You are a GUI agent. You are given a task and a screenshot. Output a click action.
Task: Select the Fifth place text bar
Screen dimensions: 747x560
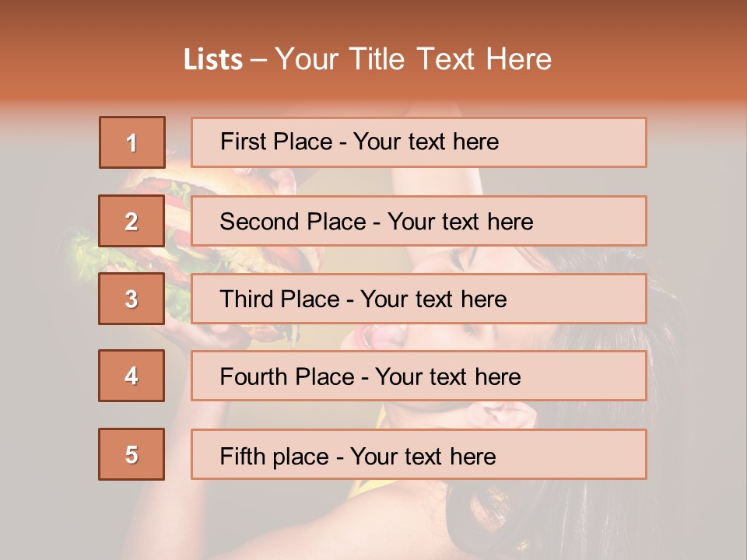[x=419, y=454]
